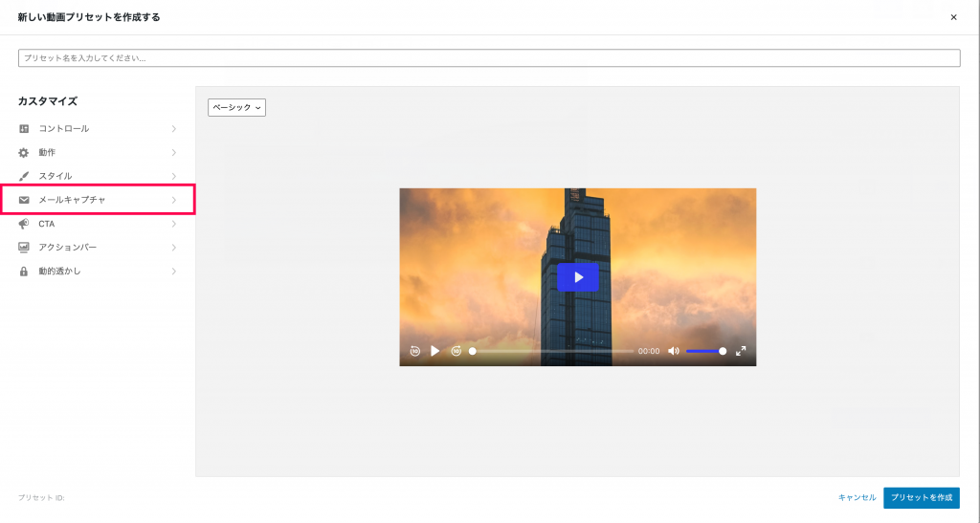Open the 動作 menu item
The width and height of the screenshot is (980, 523).
(99, 152)
